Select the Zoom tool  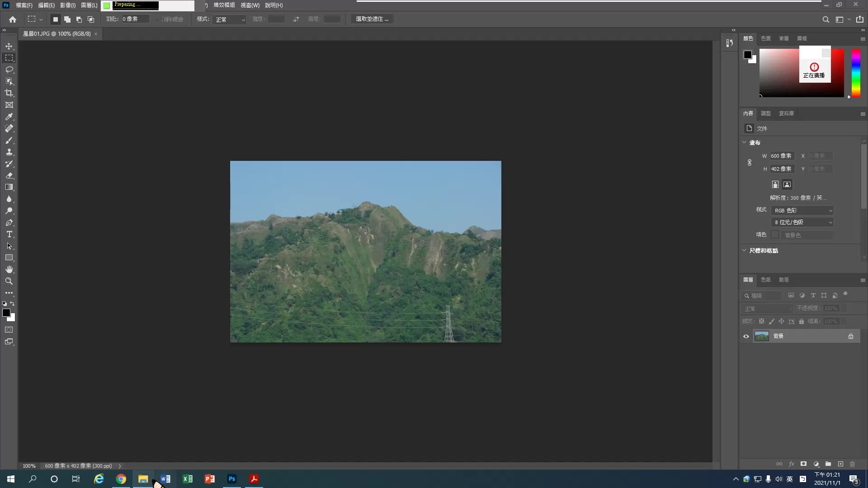click(x=9, y=281)
